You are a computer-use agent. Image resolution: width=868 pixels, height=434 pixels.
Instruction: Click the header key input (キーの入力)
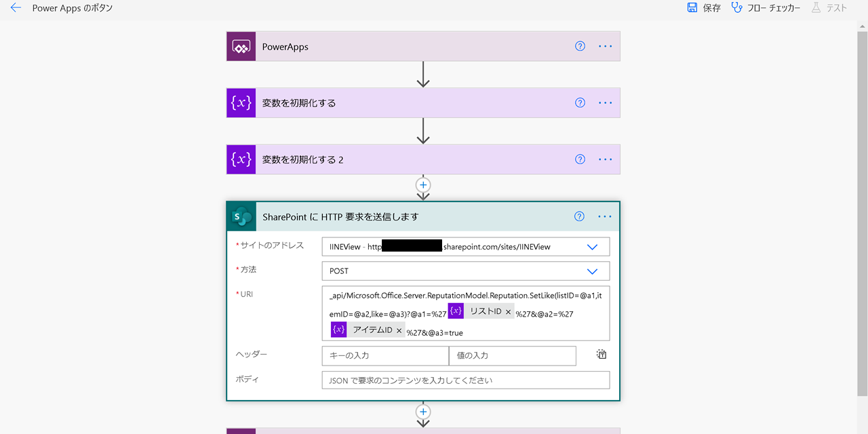tap(385, 355)
